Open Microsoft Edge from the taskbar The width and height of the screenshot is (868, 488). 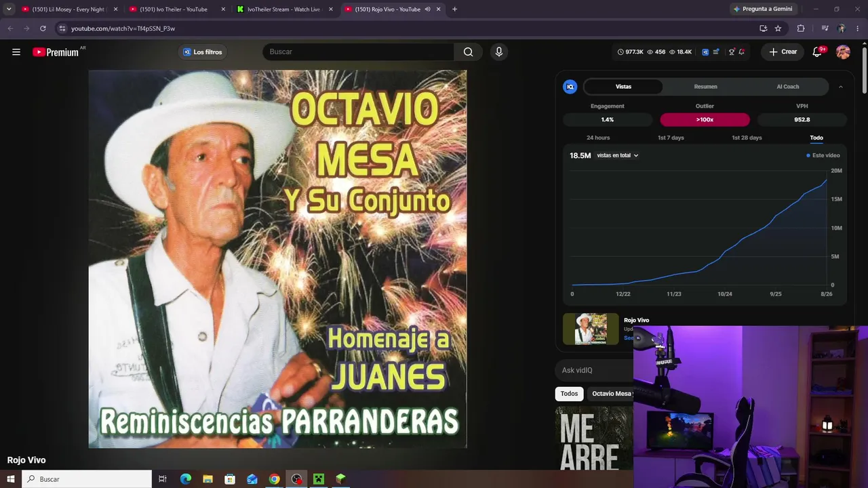(x=186, y=479)
